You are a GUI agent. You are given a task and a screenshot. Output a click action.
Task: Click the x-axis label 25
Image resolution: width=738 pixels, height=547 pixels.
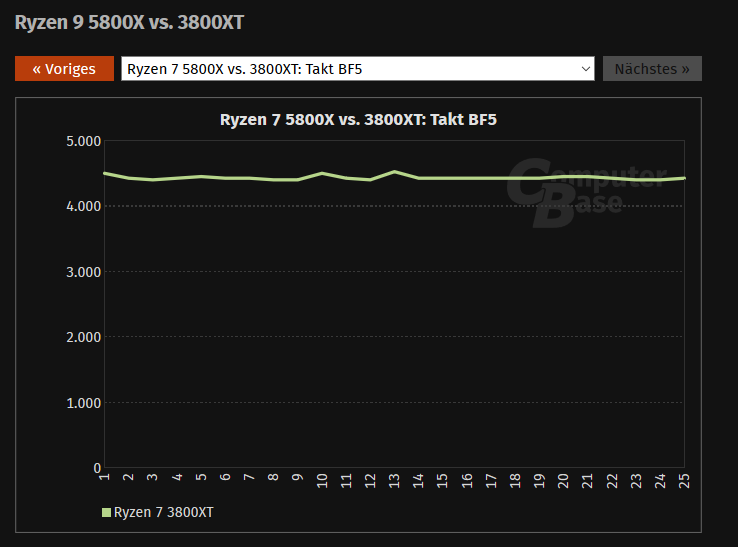coord(684,481)
